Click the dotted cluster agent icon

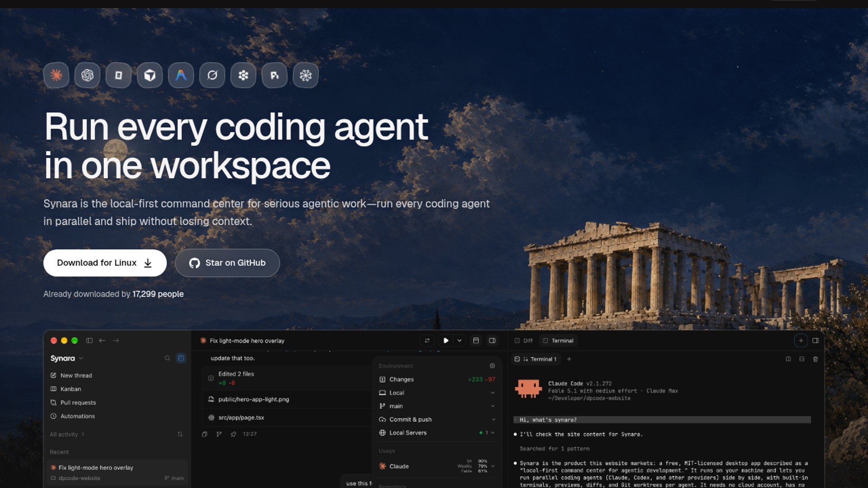coord(243,75)
